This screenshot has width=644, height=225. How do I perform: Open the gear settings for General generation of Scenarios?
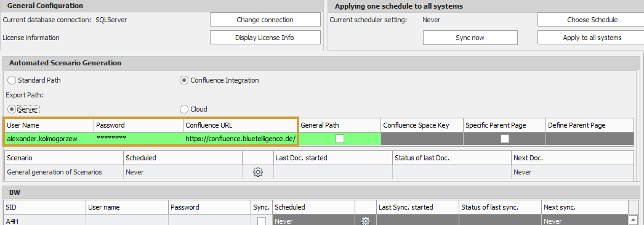tap(258, 172)
